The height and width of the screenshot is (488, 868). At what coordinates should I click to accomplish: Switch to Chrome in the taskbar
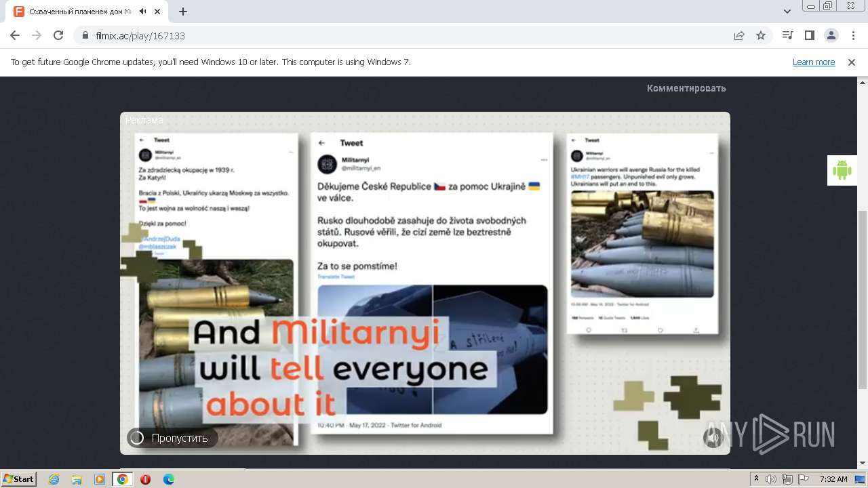pyautogui.click(x=122, y=479)
